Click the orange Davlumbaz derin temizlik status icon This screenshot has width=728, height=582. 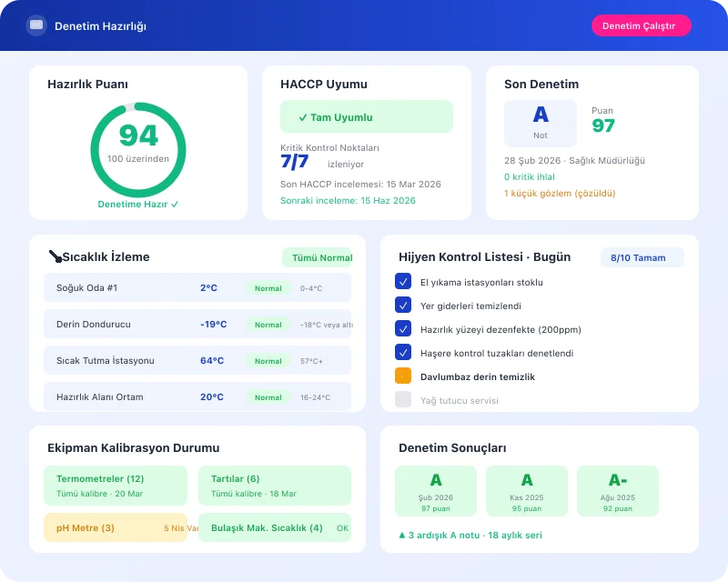pyautogui.click(x=403, y=375)
